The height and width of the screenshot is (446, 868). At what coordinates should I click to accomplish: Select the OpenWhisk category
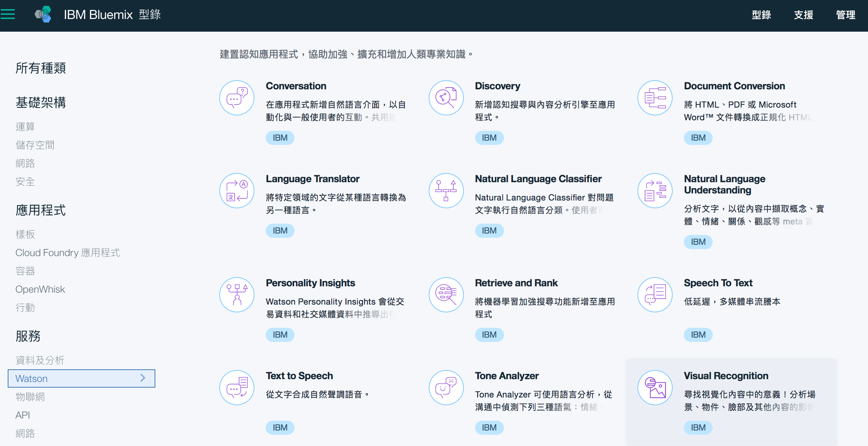(x=40, y=289)
